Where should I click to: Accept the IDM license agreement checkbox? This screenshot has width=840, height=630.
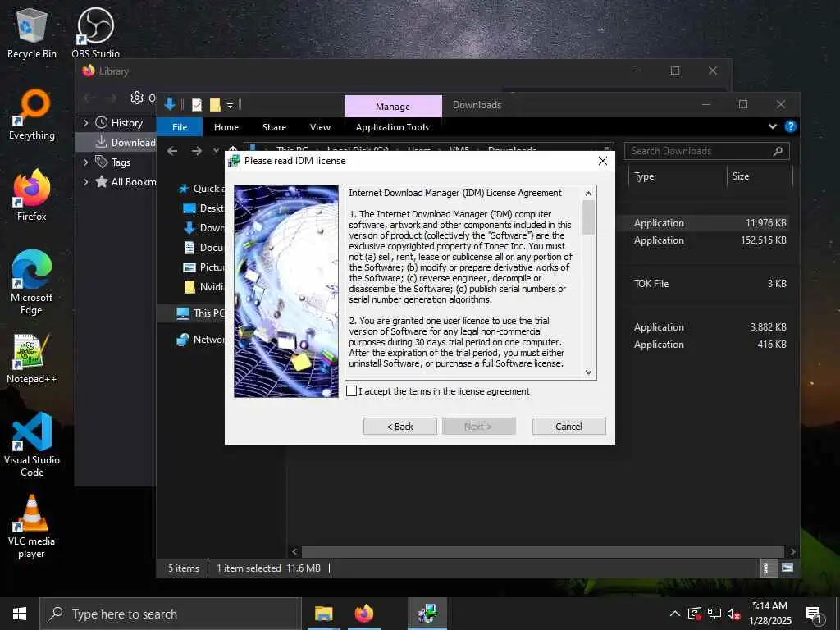pyautogui.click(x=351, y=391)
